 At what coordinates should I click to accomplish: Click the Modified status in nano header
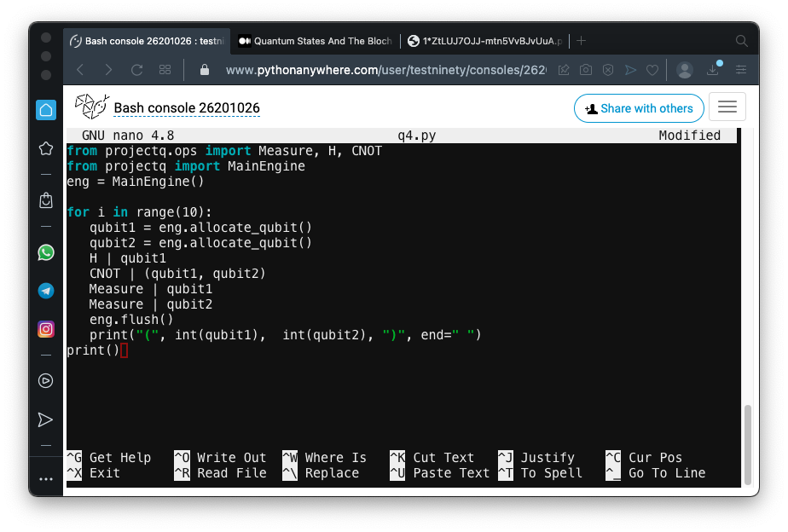(x=689, y=136)
